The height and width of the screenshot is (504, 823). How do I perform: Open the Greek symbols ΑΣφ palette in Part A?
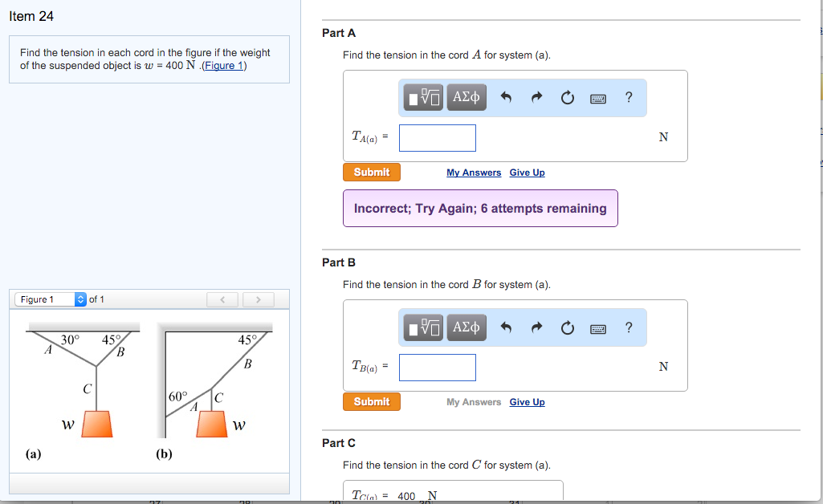coord(468,97)
